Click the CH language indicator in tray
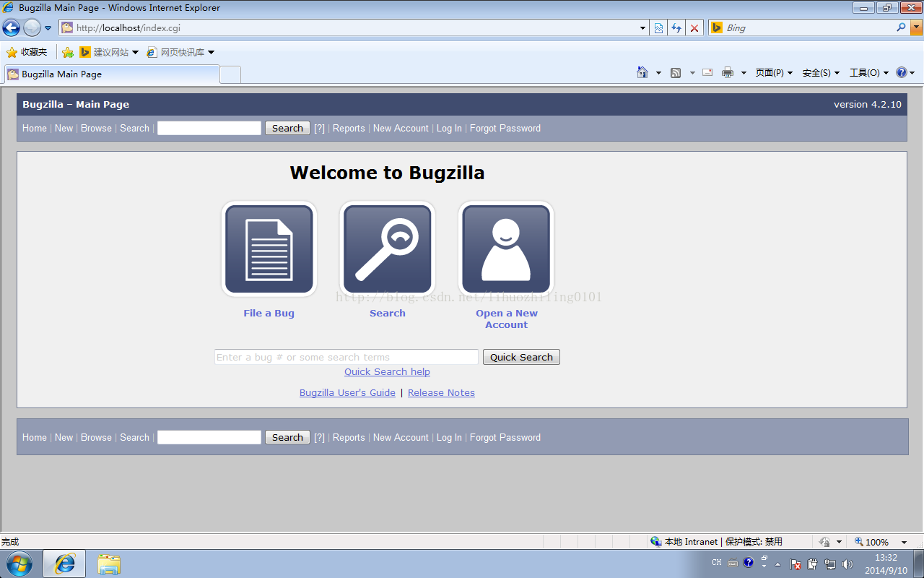Viewport: 924px width, 578px height. point(716,563)
